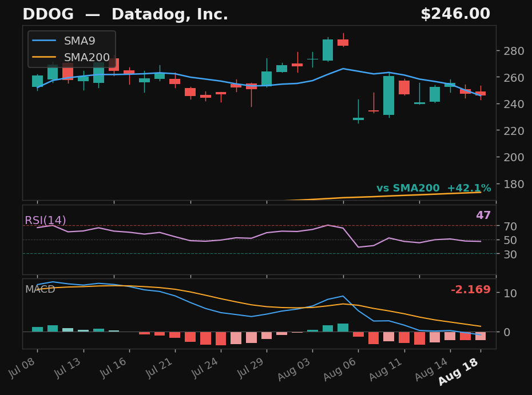The image size is (532, 395).
Task: Click the bold Aug 18 date label
Action: [x=458, y=372]
